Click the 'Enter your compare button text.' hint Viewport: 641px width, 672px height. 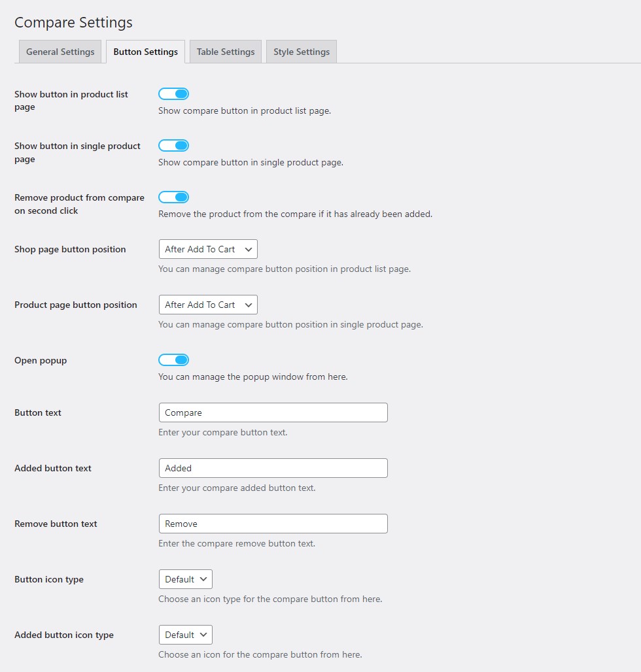coord(223,433)
